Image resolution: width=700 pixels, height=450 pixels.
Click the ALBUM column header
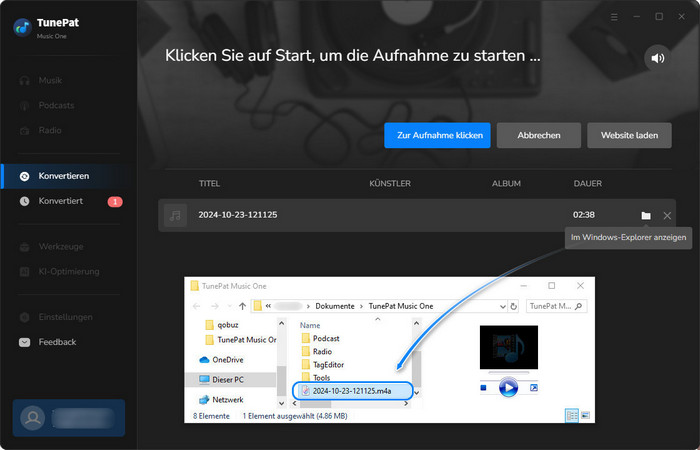click(x=506, y=183)
